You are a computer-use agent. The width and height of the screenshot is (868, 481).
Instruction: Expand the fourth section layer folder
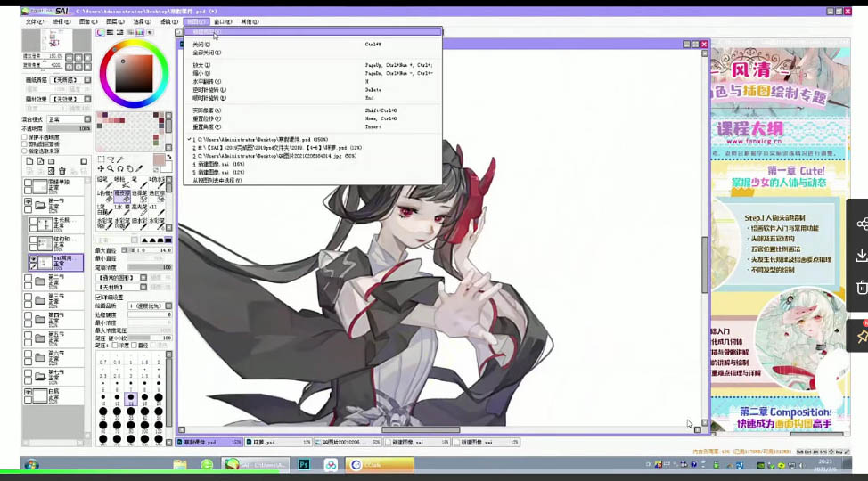coord(40,320)
